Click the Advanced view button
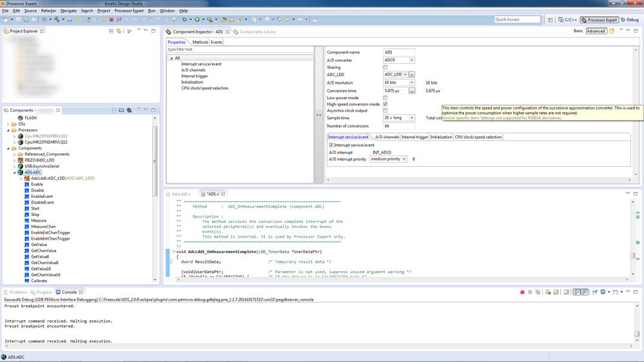The height and width of the screenshot is (362, 644). (x=596, y=31)
